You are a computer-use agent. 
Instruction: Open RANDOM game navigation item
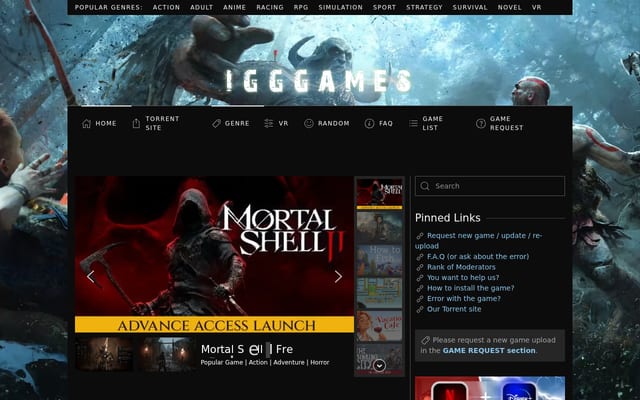333,123
